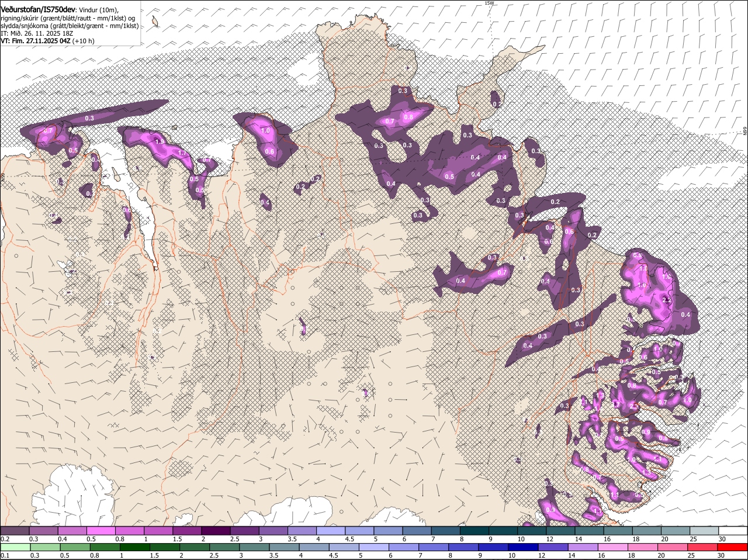Image resolution: width=748 pixels, height=560 pixels.
Task: Click upper scale swatch between 9 and 10
Action: pos(502,530)
